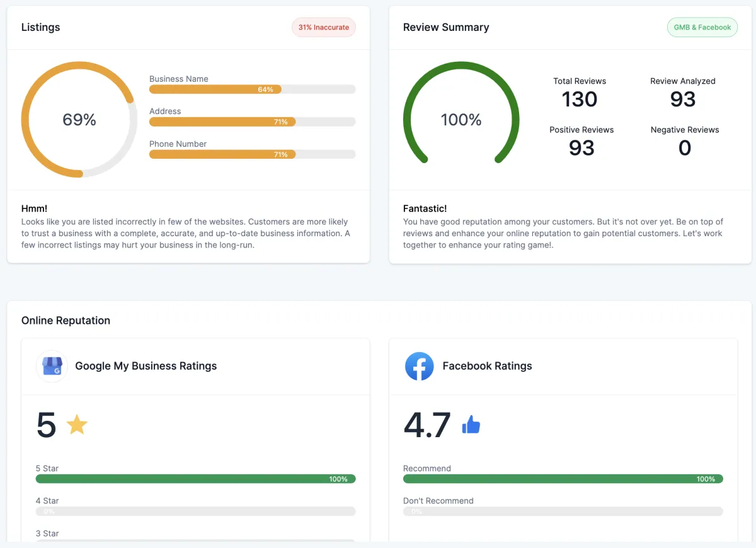Click the Review Analyzed label
This screenshot has width=756, height=548.
683,81
